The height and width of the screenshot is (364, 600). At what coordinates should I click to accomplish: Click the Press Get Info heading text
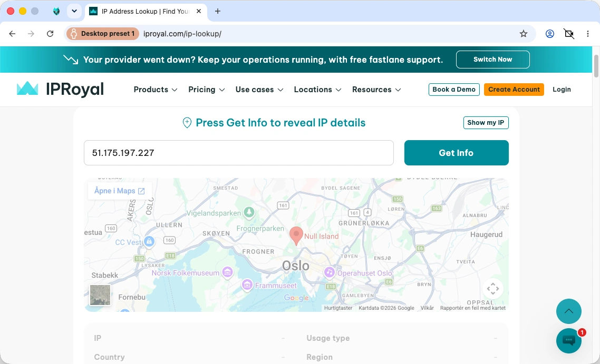(280, 123)
